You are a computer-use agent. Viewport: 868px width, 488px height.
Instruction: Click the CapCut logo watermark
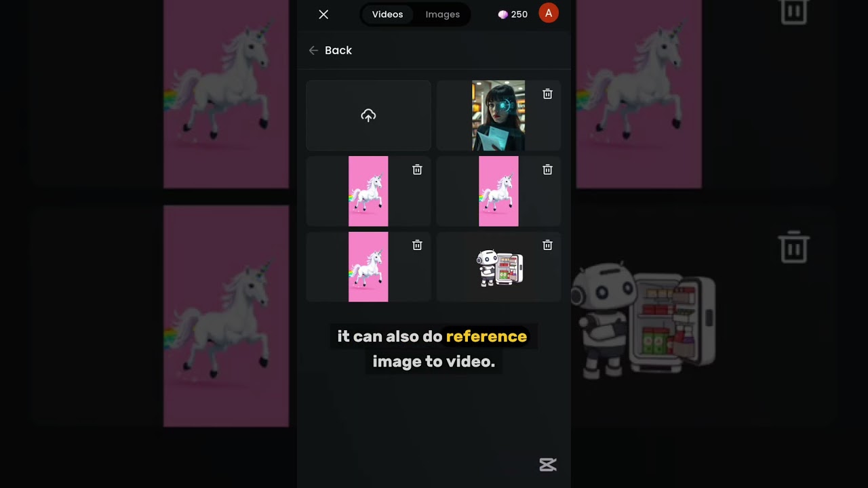pyautogui.click(x=548, y=464)
